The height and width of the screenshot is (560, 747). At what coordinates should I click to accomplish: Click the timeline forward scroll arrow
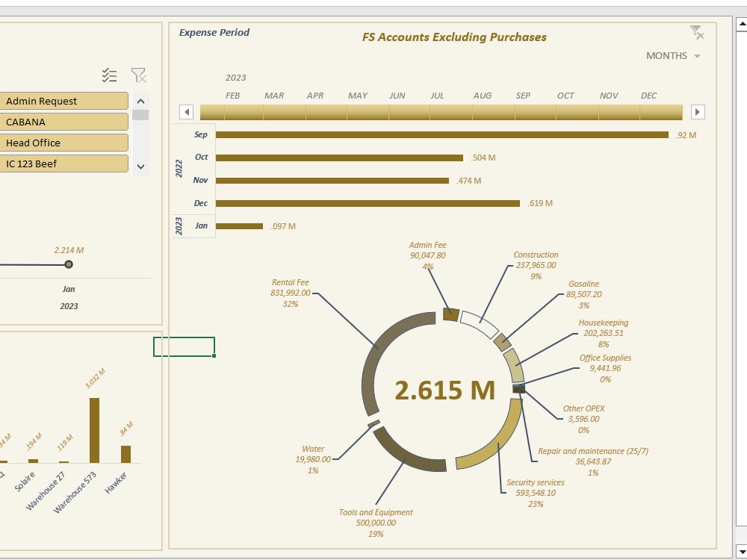point(696,111)
